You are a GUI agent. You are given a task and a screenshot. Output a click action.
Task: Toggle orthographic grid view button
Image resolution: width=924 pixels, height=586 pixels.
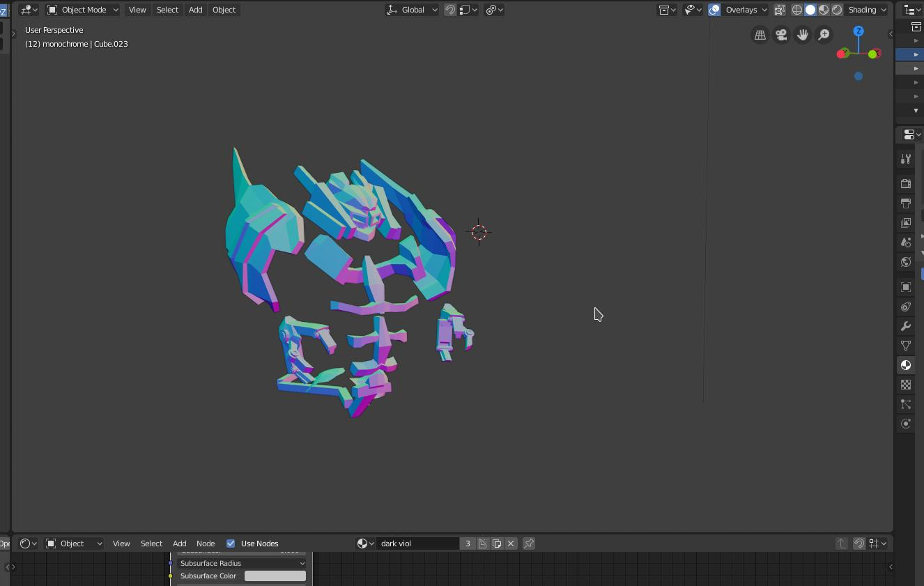click(760, 35)
